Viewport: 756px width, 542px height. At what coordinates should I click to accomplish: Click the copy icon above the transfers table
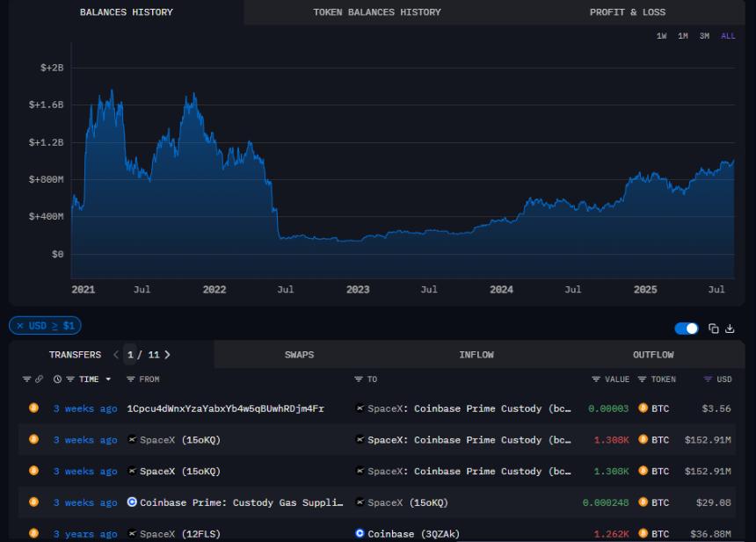pyautogui.click(x=714, y=329)
